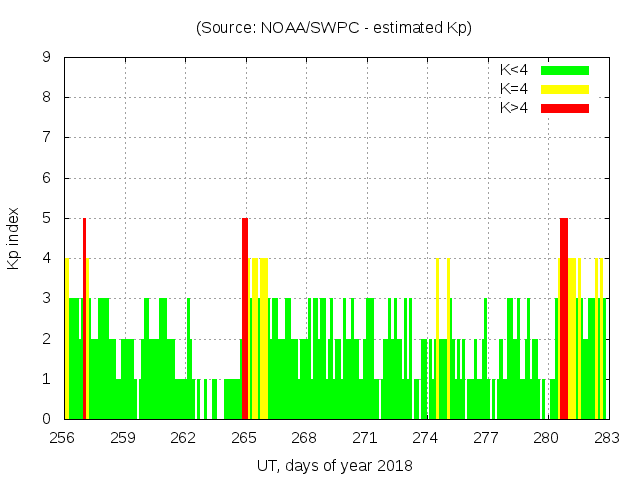Click the 'Kp index' y-axis label
Screen dimensions: 640x480
pos(14,238)
